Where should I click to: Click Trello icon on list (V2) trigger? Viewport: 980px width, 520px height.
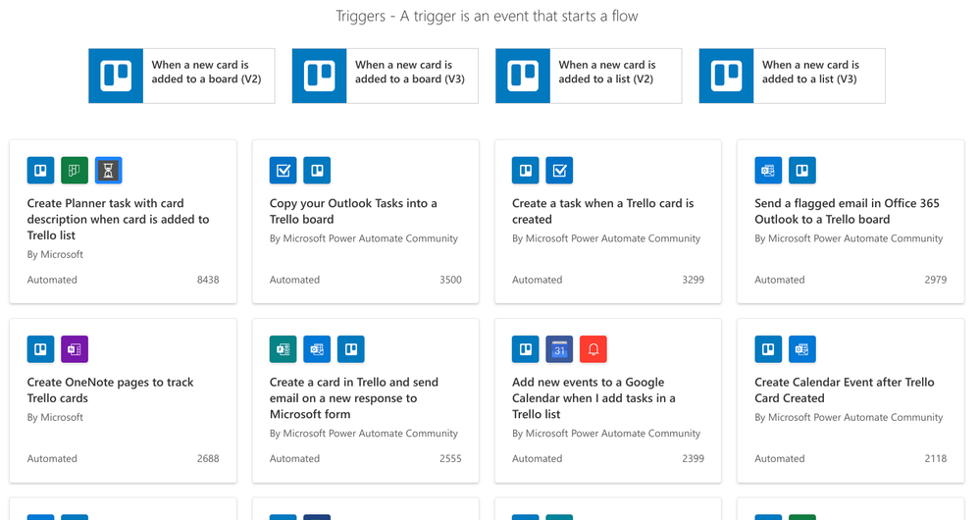point(523,76)
